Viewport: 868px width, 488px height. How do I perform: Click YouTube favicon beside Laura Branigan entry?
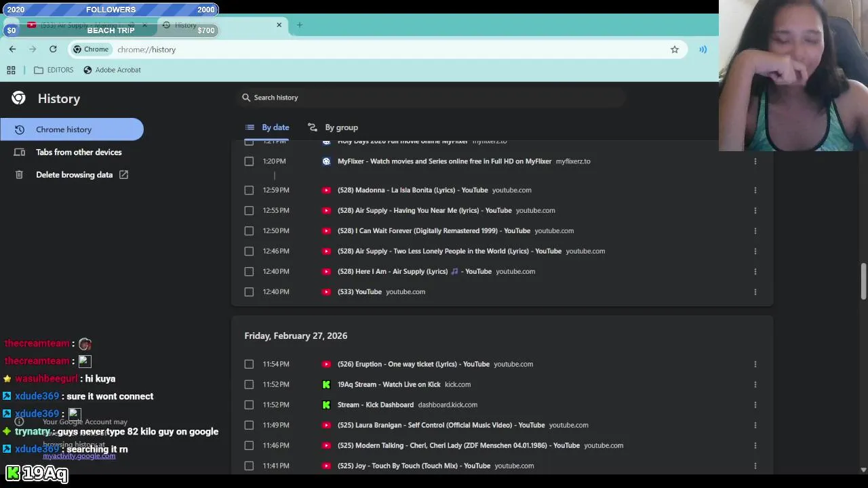pyautogui.click(x=326, y=426)
